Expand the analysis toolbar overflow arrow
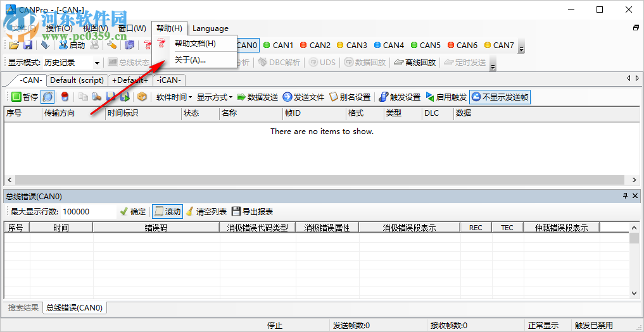Image resolution: width=644 pixels, height=332 pixels. 493,63
